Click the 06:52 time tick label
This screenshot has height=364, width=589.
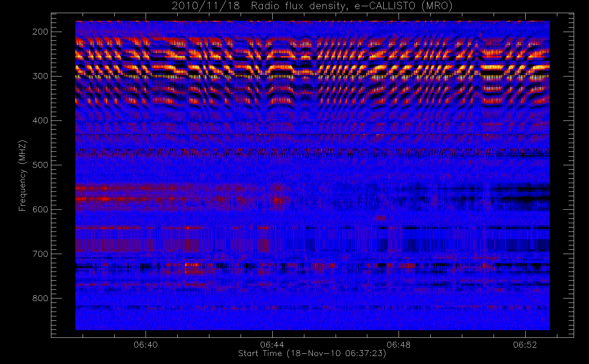[x=525, y=344]
